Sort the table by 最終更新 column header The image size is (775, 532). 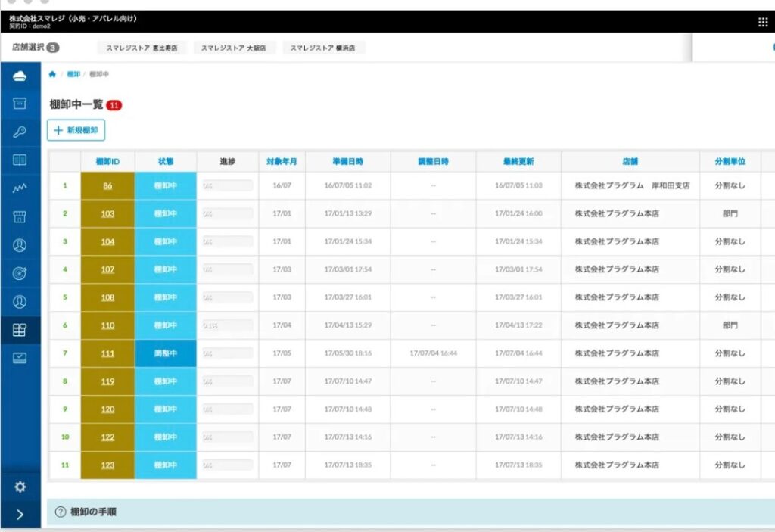click(x=518, y=162)
